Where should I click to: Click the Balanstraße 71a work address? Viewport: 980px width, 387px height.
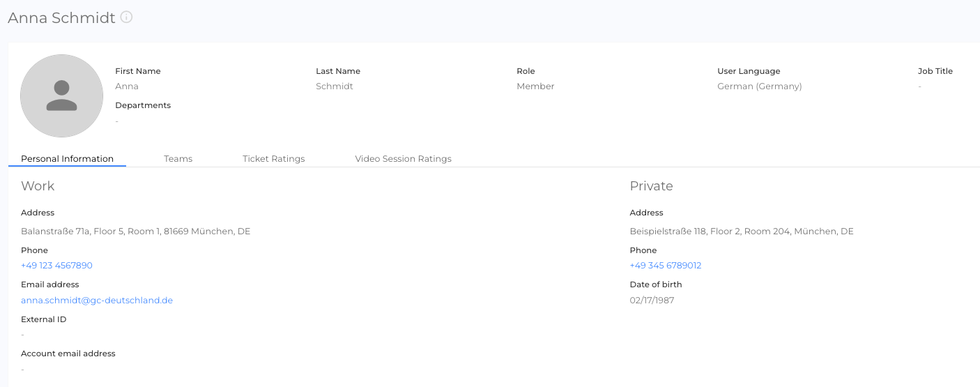point(135,232)
